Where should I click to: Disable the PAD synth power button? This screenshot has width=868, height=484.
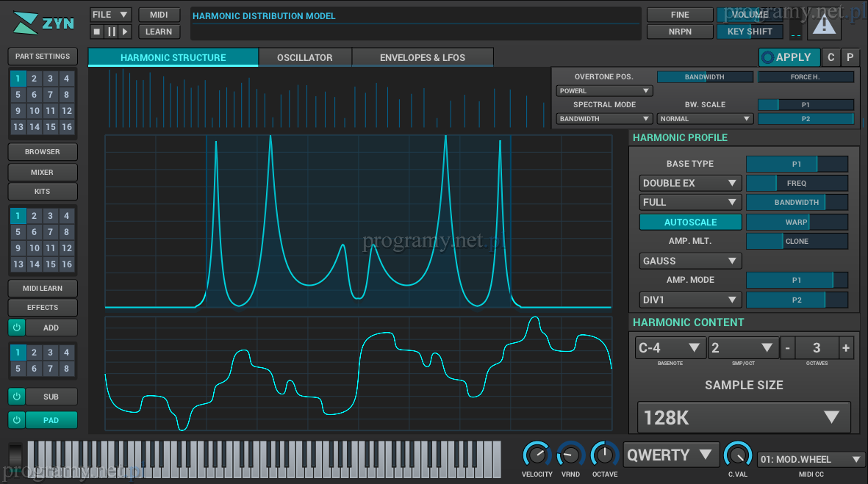point(16,420)
